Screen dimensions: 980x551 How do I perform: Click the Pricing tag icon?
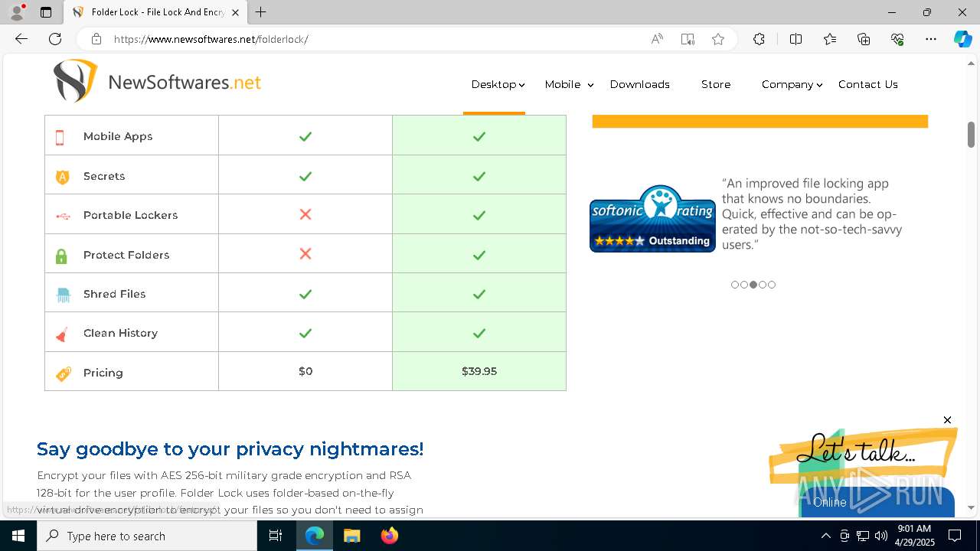tap(64, 373)
